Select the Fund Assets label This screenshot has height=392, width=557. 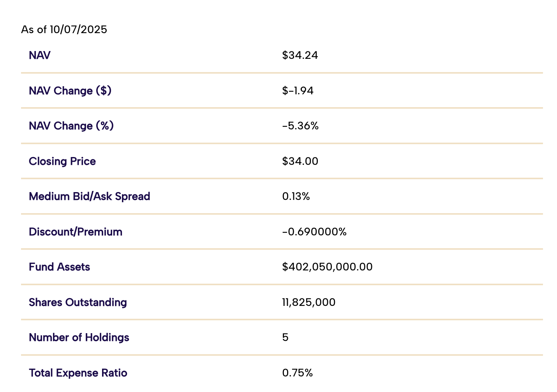coord(60,267)
